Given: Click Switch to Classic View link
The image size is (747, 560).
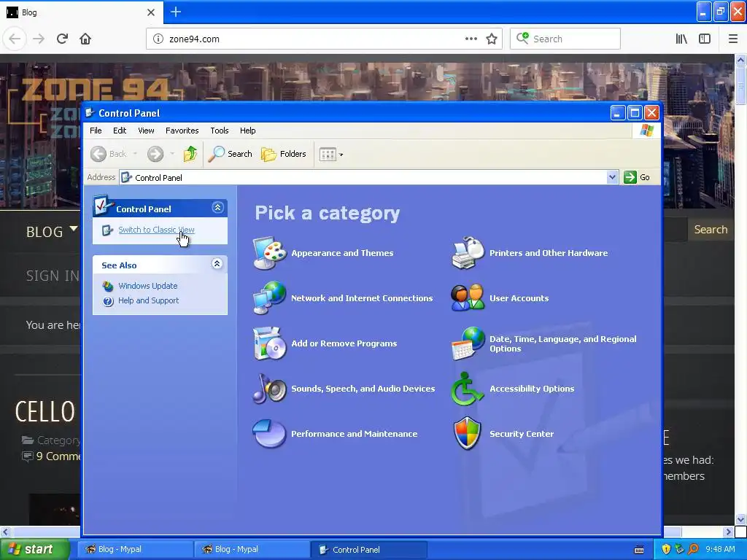Looking at the screenshot, I should [x=156, y=230].
